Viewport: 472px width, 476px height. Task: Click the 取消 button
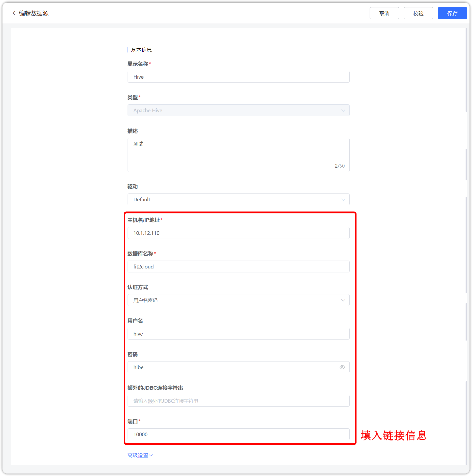coord(384,13)
